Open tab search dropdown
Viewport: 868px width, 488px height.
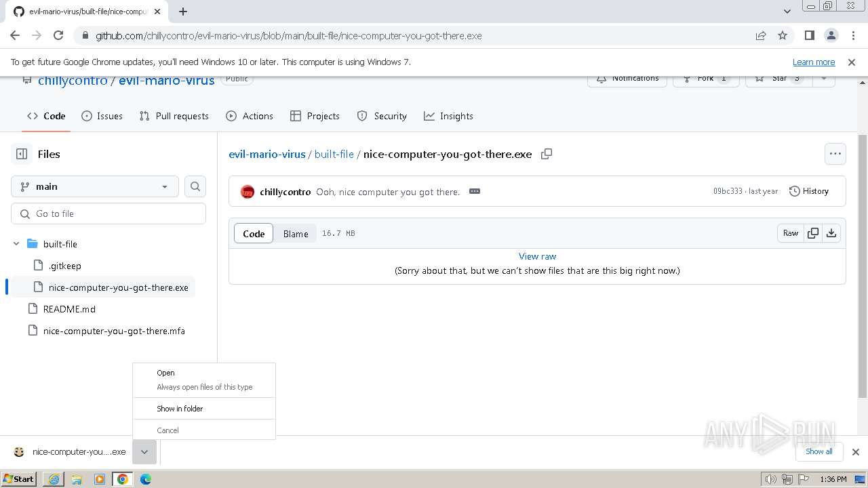coord(787,12)
